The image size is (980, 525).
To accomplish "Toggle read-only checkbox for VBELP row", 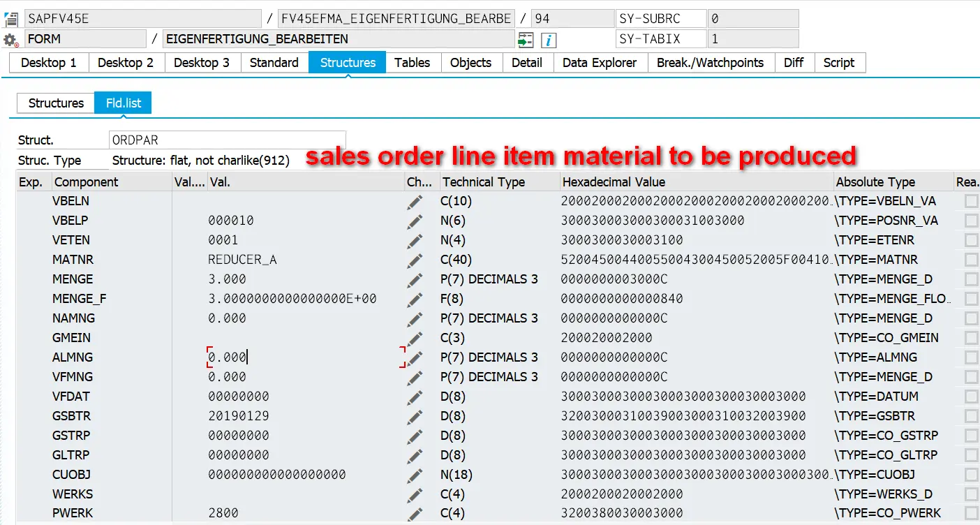I will tap(971, 221).
